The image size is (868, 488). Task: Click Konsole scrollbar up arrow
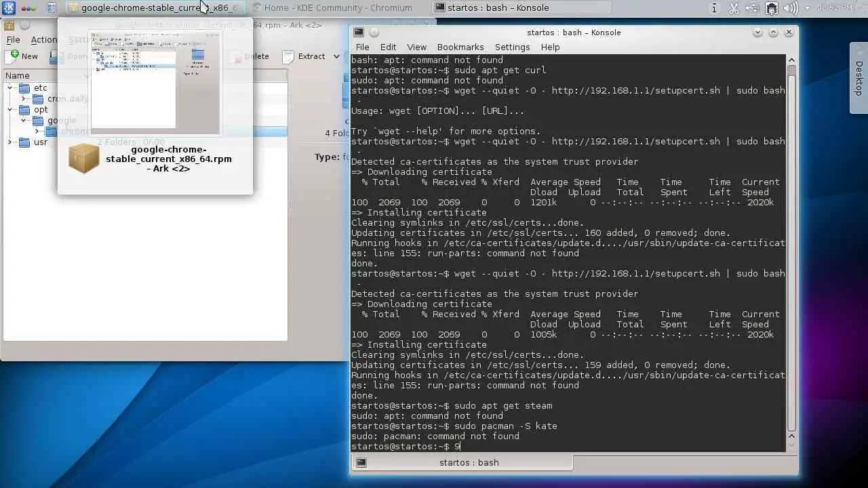point(791,60)
